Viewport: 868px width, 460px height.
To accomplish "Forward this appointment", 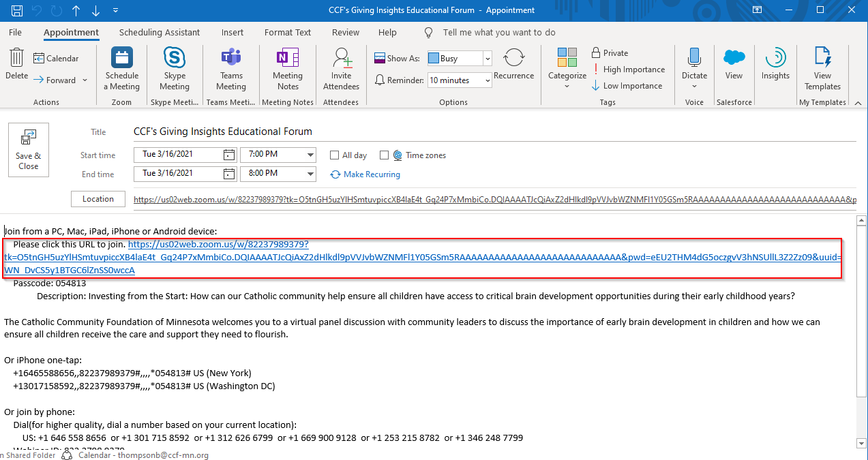I will (x=55, y=80).
